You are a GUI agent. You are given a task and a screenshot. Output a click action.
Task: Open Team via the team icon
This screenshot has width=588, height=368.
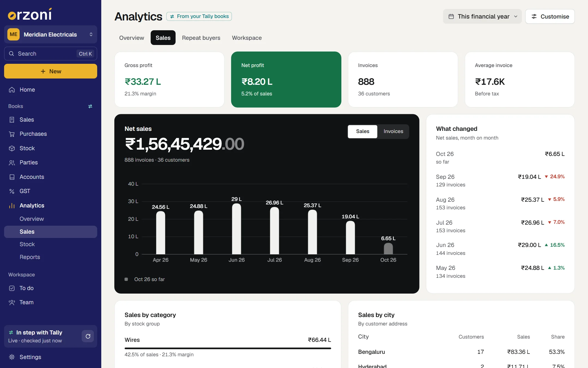click(12, 302)
